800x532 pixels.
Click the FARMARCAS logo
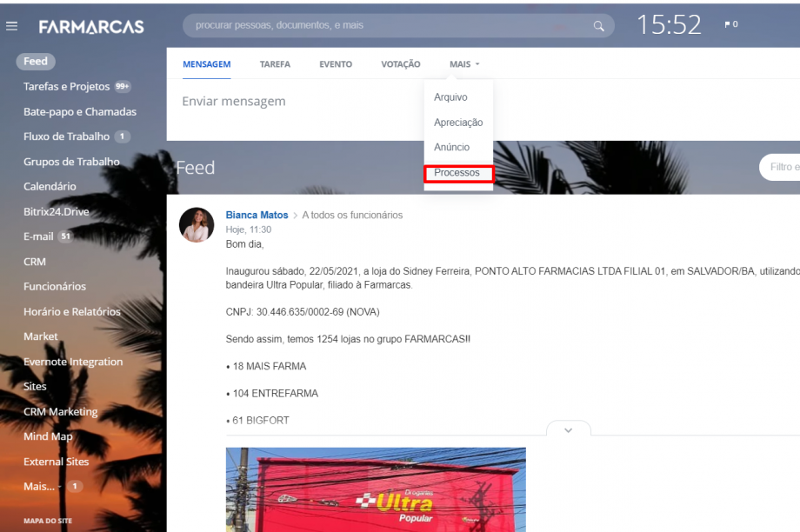(91, 27)
